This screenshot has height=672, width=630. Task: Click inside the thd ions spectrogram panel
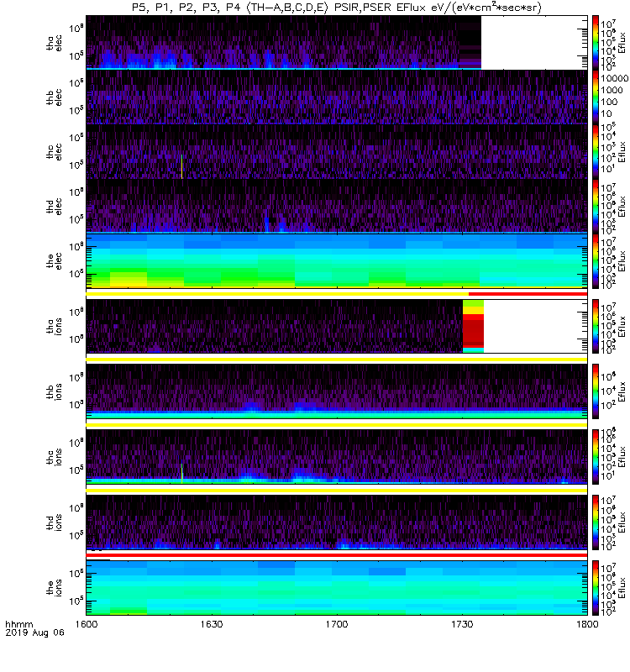[337, 522]
